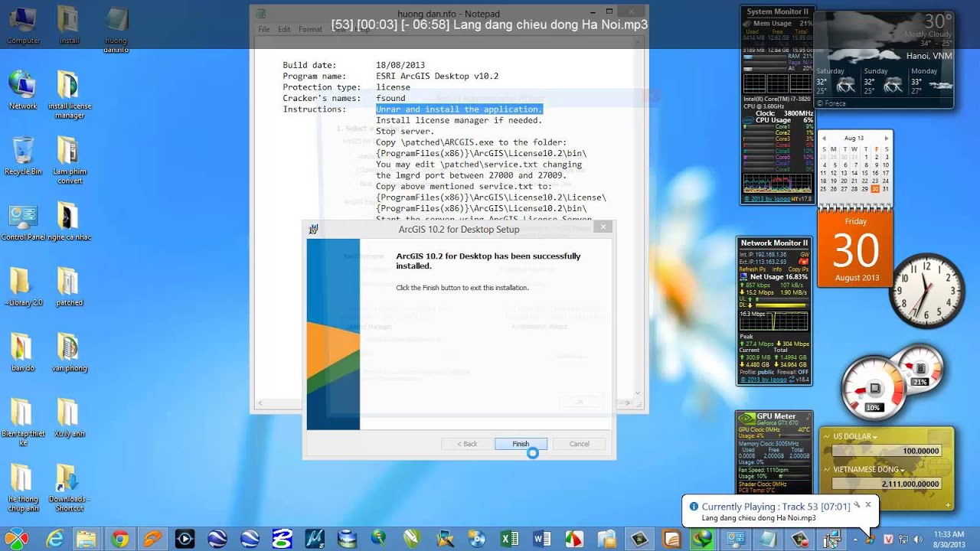
Task: Select the install folder on the desktop
Action: pyautogui.click(x=69, y=26)
